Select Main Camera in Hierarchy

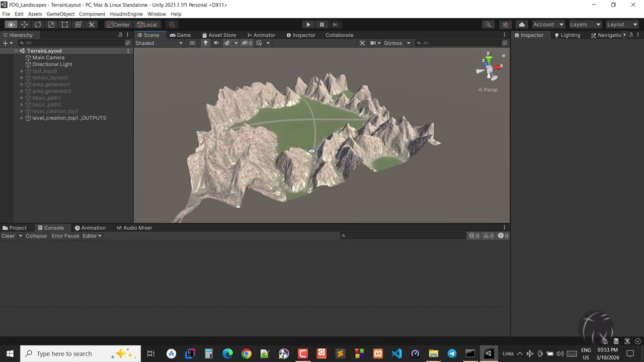click(48, 58)
